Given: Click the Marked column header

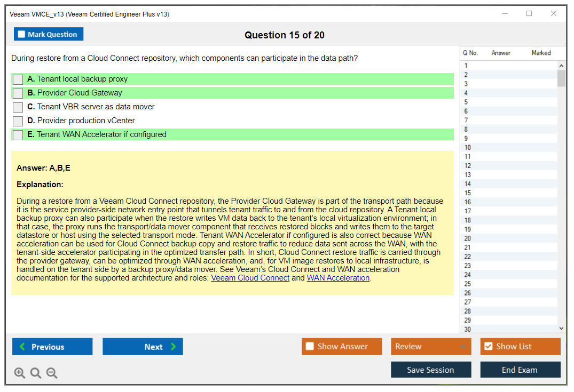Looking at the screenshot, I should tap(541, 53).
